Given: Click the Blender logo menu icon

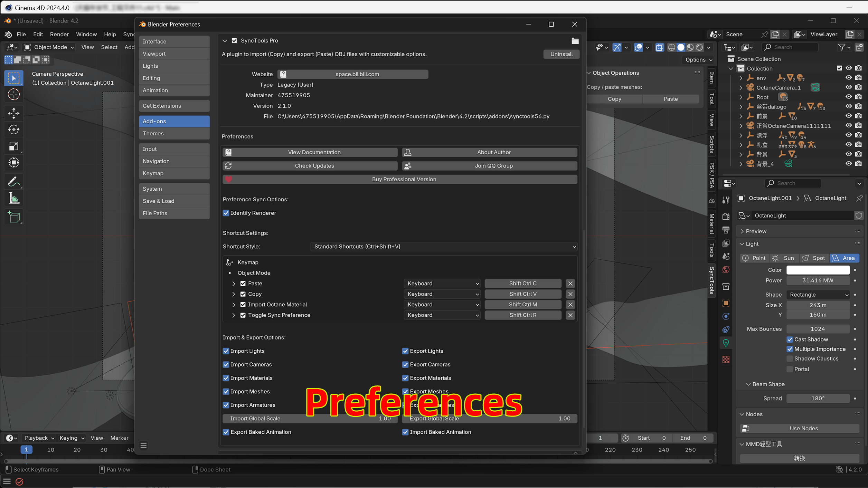Looking at the screenshot, I should click(8, 34).
